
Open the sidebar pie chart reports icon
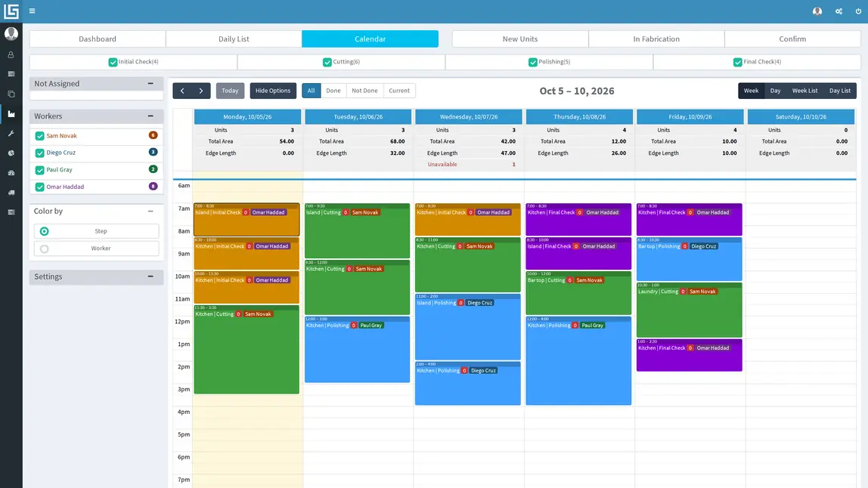click(11, 153)
